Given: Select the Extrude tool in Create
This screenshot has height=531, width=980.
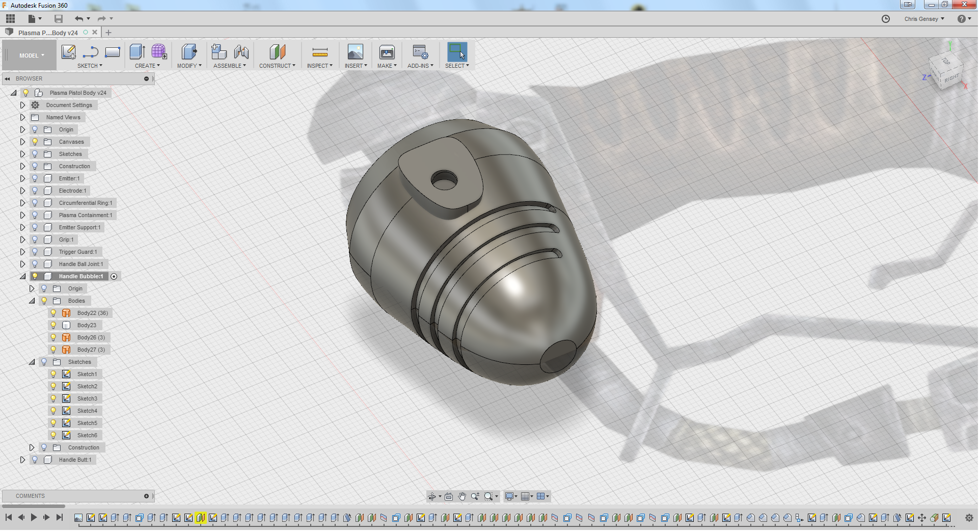Looking at the screenshot, I should pos(137,52).
